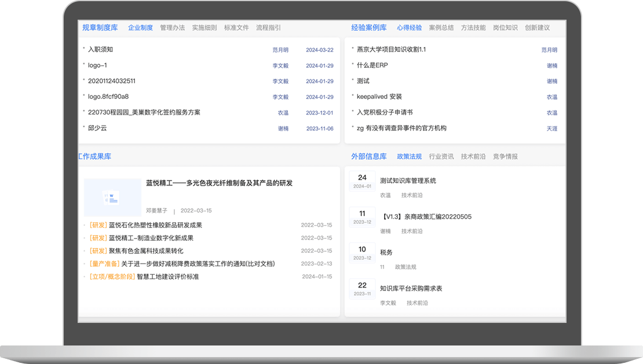Click the 10 date badge beside 税务

point(362,252)
